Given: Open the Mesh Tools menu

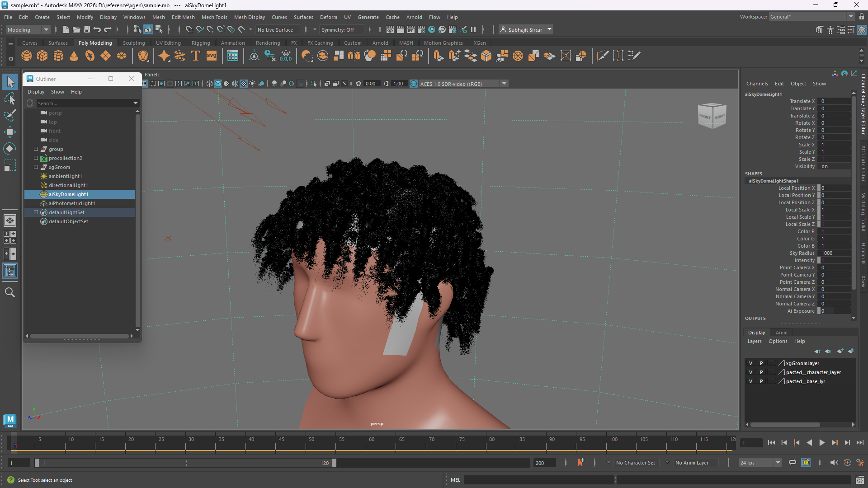Looking at the screenshot, I should coord(214,17).
